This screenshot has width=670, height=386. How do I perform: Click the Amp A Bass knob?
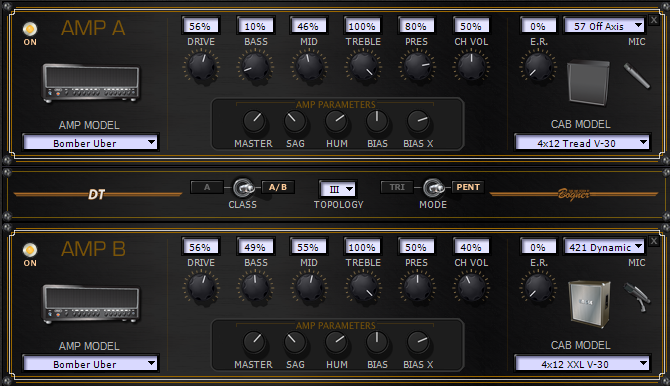point(256,66)
